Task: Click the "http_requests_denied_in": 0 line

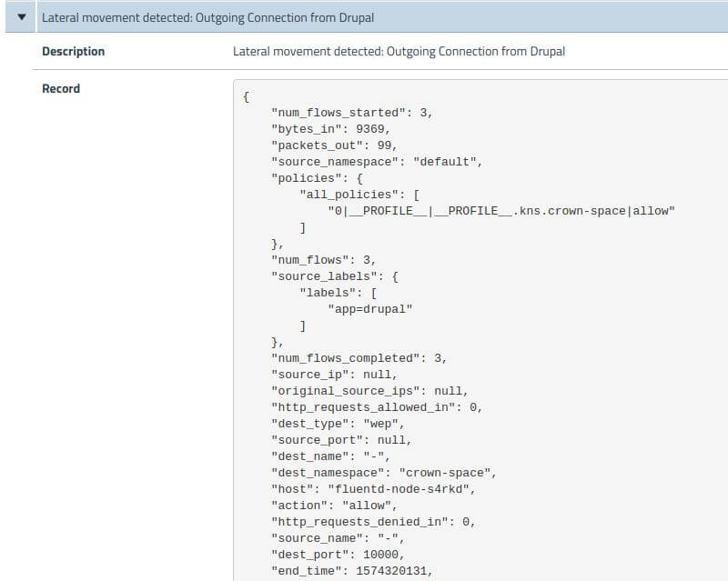Action: (x=373, y=522)
